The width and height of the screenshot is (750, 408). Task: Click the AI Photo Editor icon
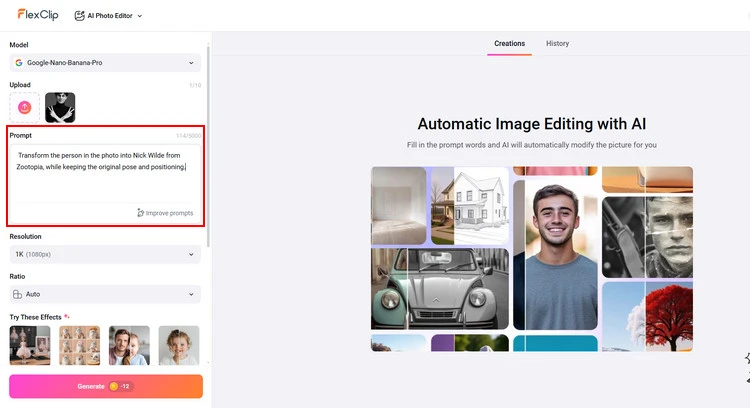[x=79, y=16]
